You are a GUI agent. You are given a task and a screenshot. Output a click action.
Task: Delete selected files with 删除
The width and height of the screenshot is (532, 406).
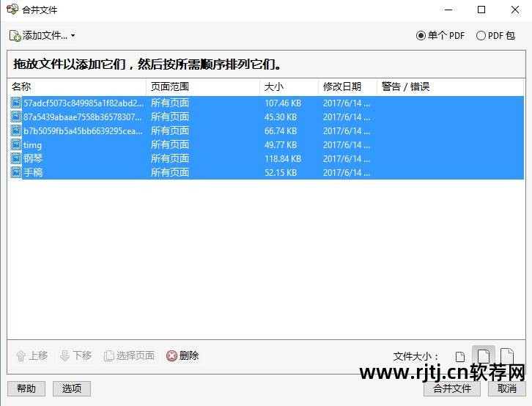tap(182, 356)
